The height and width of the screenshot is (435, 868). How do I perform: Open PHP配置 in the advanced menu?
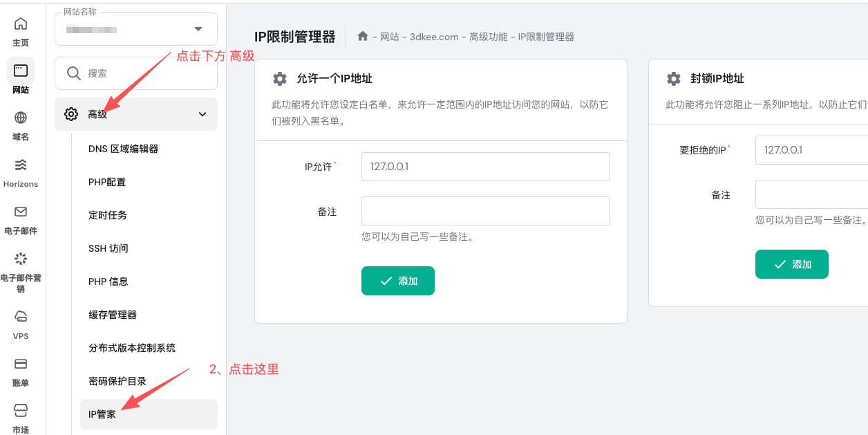click(x=107, y=182)
